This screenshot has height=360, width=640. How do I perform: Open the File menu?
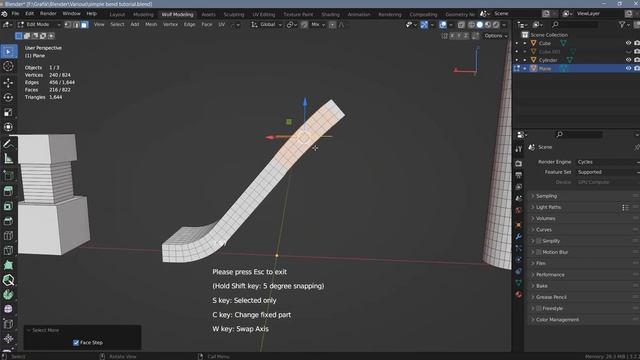point(15,13)
